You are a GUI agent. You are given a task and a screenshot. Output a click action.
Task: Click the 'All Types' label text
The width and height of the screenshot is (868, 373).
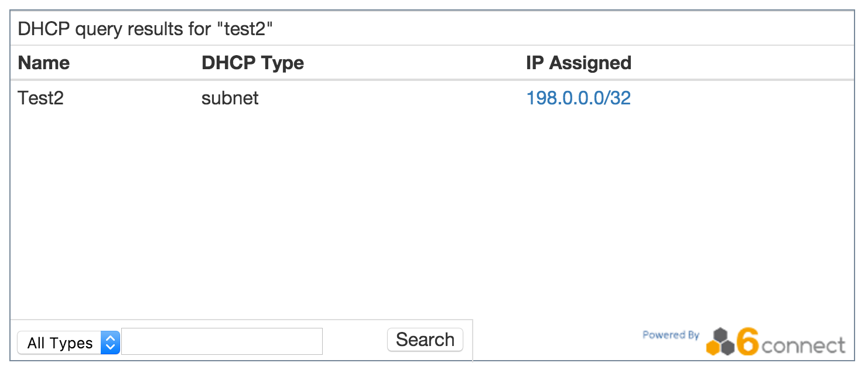click(60, 343)
